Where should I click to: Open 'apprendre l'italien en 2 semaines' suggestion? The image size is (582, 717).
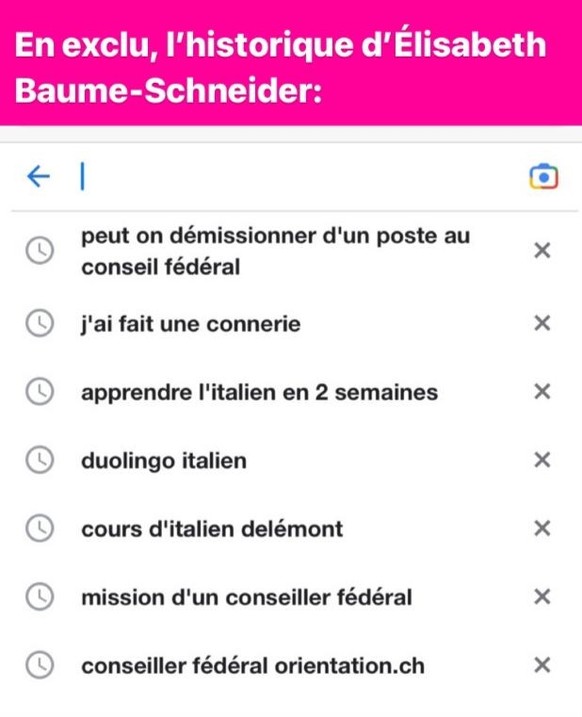[x=259, y=392]
